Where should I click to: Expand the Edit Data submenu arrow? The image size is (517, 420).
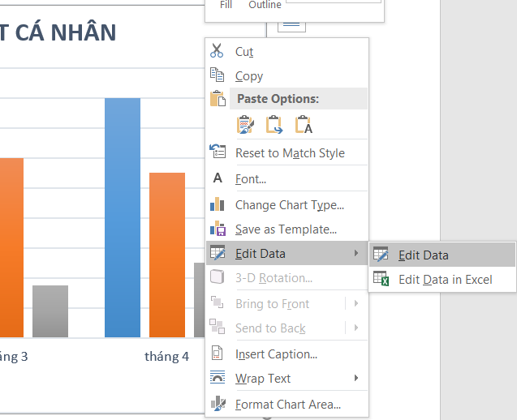point(356,253)
